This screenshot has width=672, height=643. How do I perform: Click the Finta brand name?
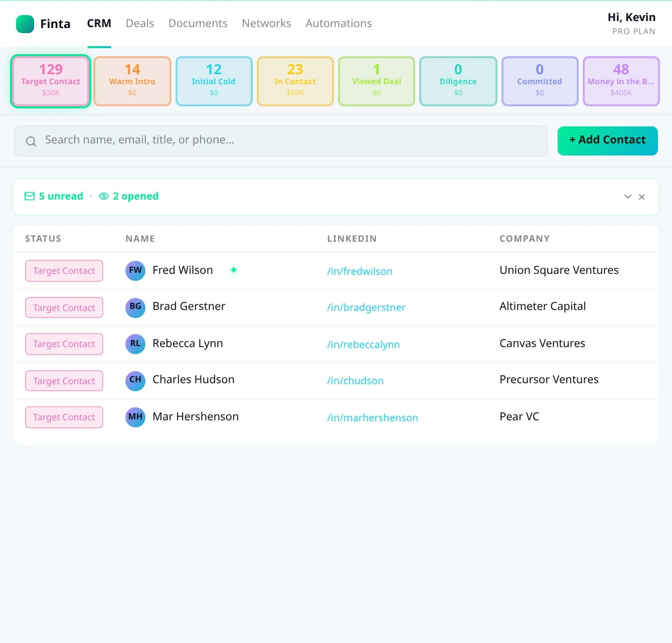(55, 24)
